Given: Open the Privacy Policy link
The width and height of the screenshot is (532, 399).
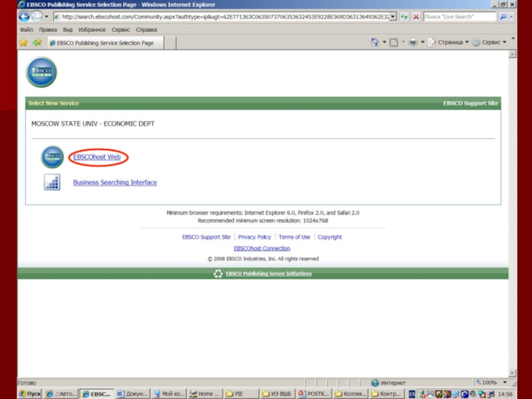Looking at the screenshot, I should tap(255, 237).
